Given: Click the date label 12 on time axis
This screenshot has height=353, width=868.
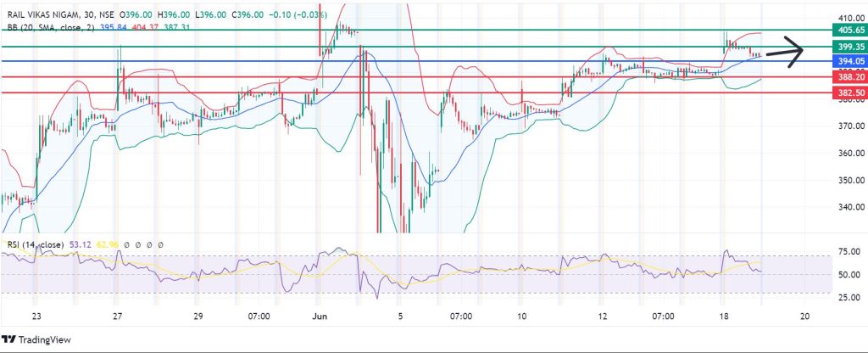Looking at the screenshot, I should tap(603, 317).
